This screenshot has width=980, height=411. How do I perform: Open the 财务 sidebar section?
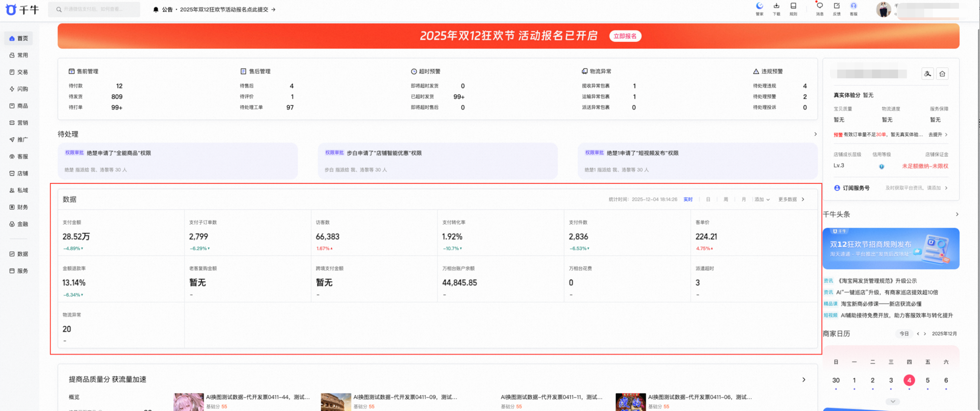pyautogui.click(x=18, y=207)
